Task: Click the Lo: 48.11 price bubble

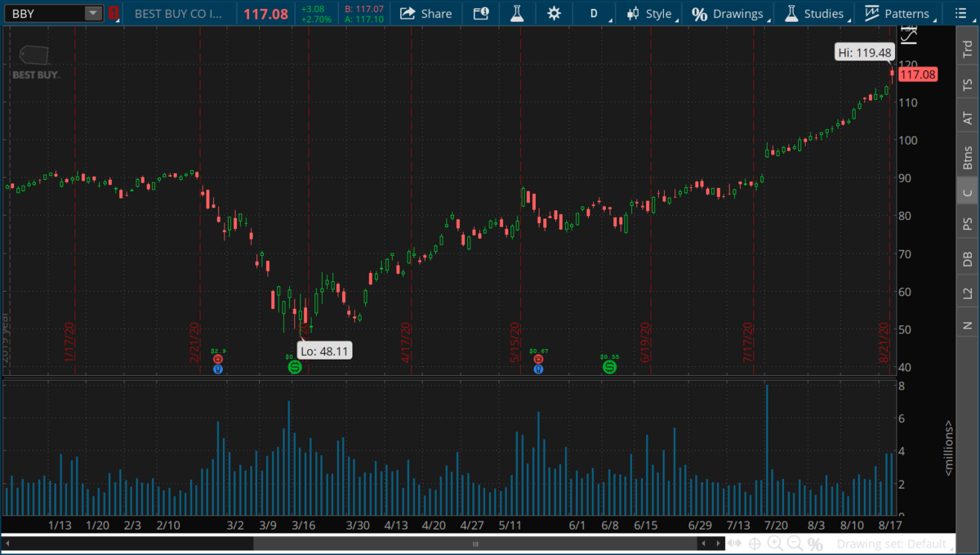Action: (324, 351)
